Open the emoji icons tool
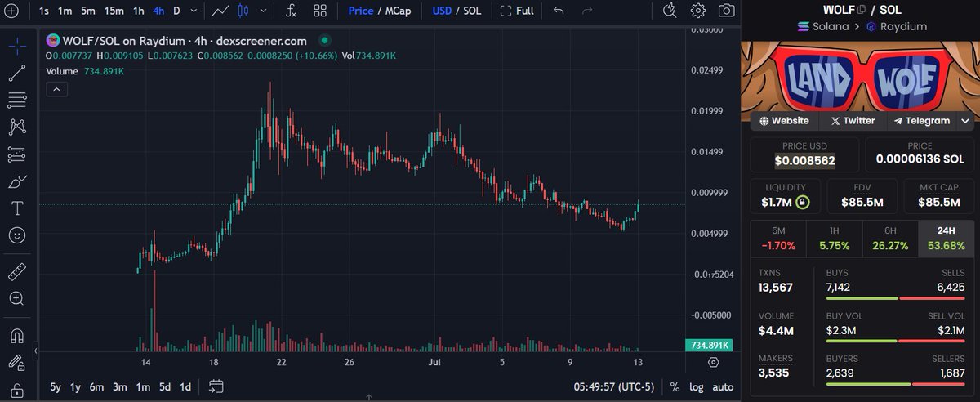Screen dimensions: 980x402 pos(16,235)
